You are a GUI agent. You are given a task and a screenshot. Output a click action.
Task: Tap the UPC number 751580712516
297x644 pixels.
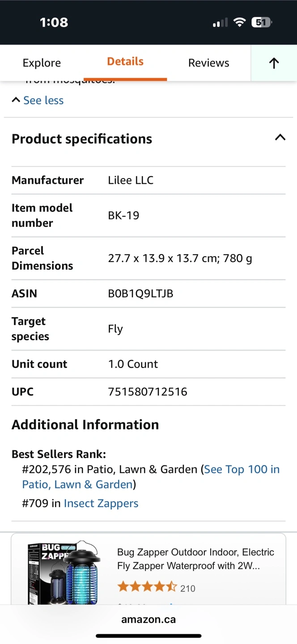(148, 392)
